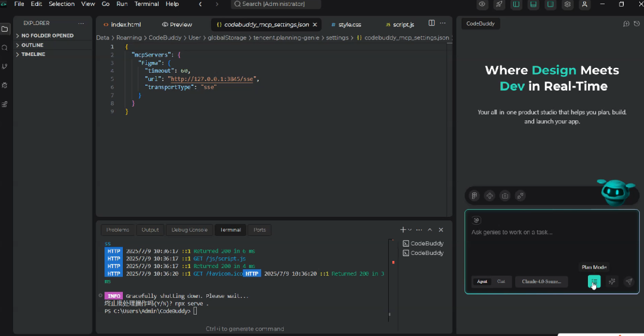The height and width of the screenshot is (336, 644).
Task: Open the Run menu
Action: [122, 4]
